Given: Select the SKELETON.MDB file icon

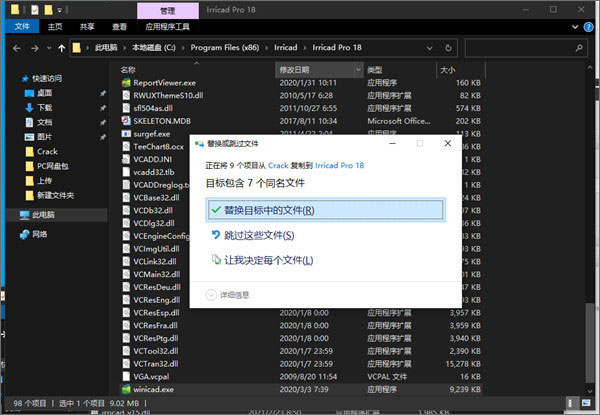Looking at the screenshot, I should point(126,121).
